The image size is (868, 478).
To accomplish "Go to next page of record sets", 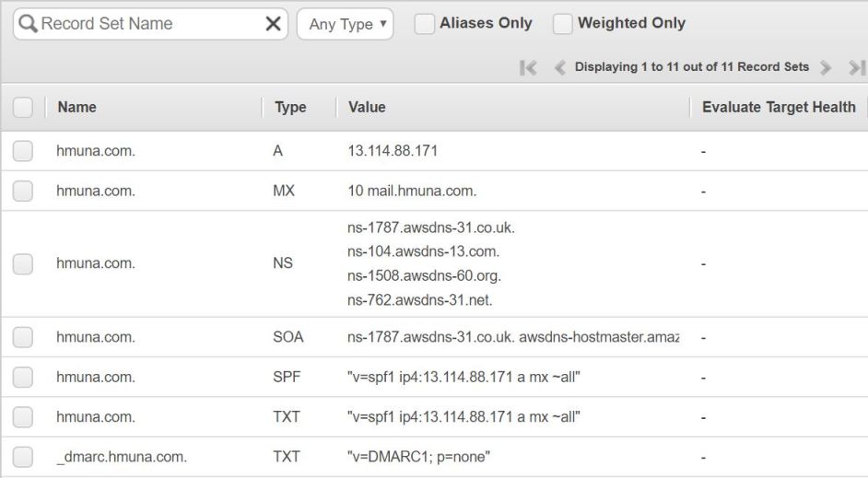I will coord(826,67).
